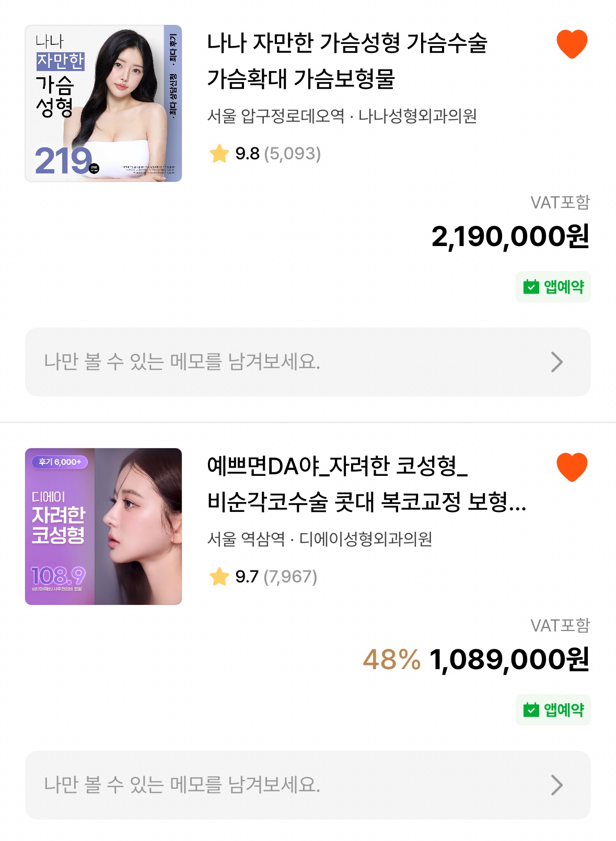Select the 2,190,000원 price
Image resolution: width=616 pixels, height=841 pixels.
tap(510, 237)
